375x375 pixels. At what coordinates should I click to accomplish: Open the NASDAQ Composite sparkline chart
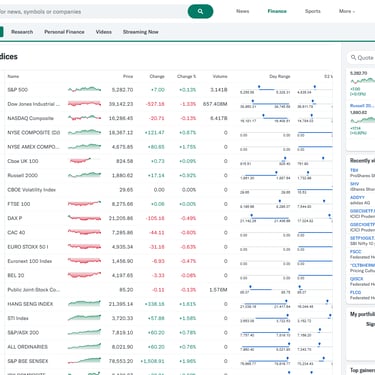point(84,118)
